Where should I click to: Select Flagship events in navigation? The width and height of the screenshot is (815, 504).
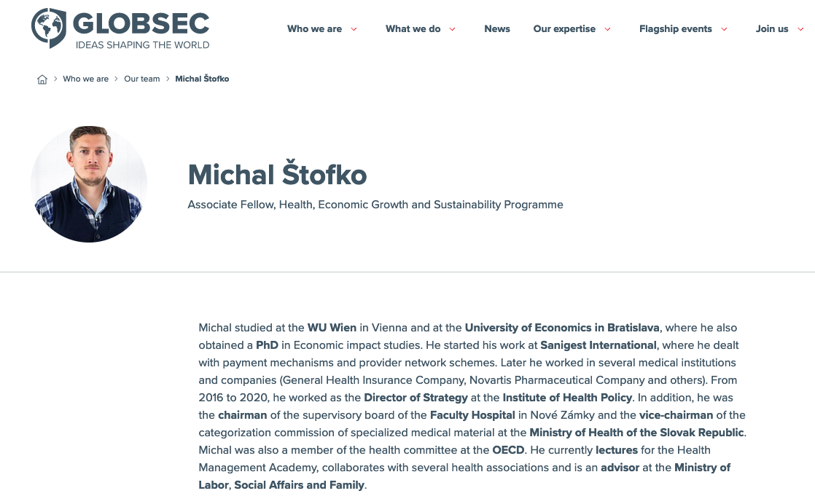675,29
